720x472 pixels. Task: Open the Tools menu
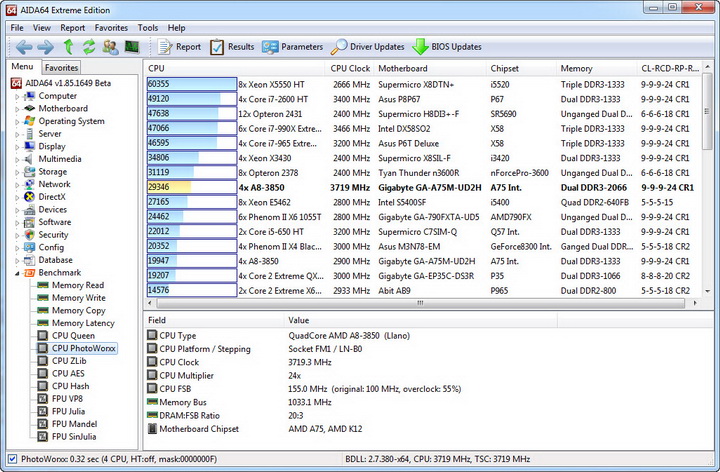coord(148,28)
